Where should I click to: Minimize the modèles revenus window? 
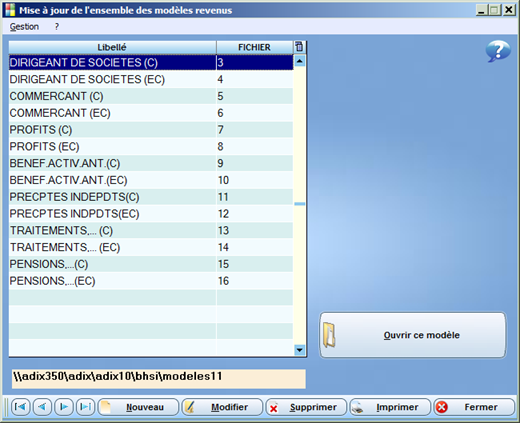click(481, 10)
